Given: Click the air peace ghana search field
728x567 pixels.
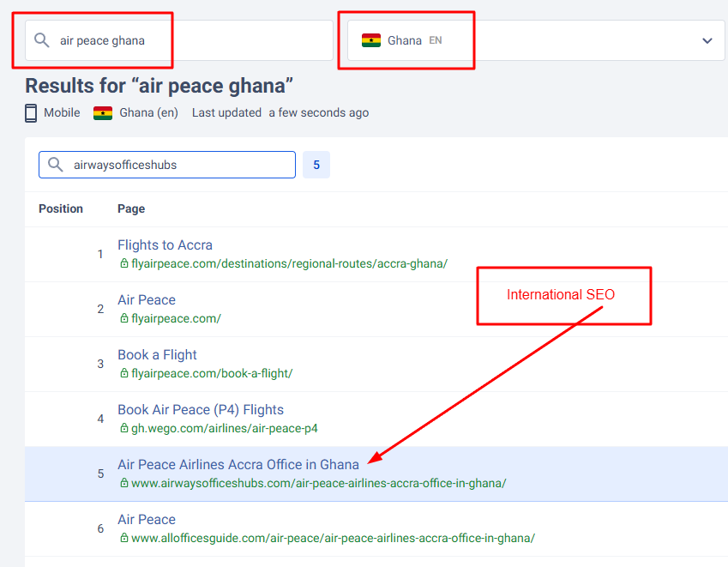Looking at the screenshot, I should click(179, 40).
